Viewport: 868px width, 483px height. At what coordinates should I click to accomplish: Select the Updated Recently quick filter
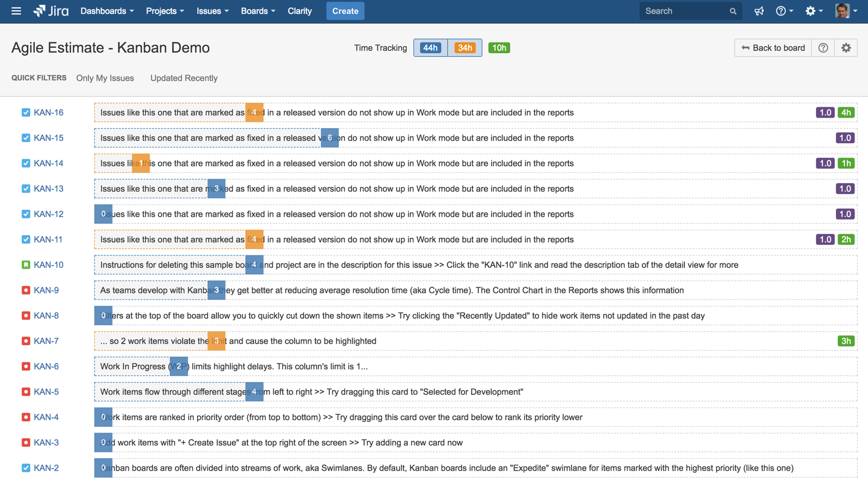(x=184, y=78)
